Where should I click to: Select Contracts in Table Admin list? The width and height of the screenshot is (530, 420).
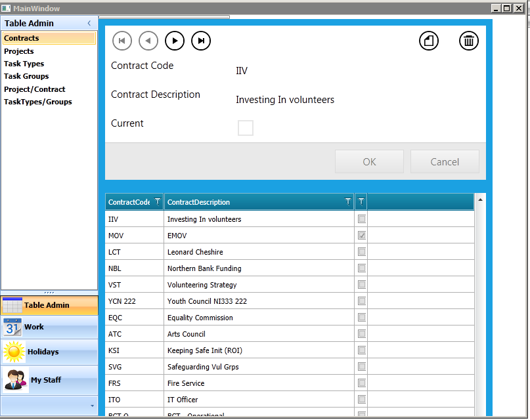point(49,38)
